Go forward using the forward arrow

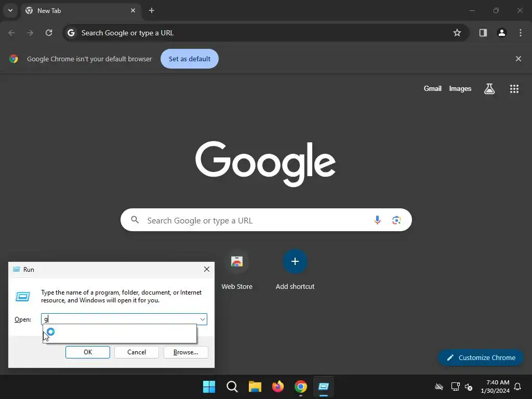tap(30, 33)
